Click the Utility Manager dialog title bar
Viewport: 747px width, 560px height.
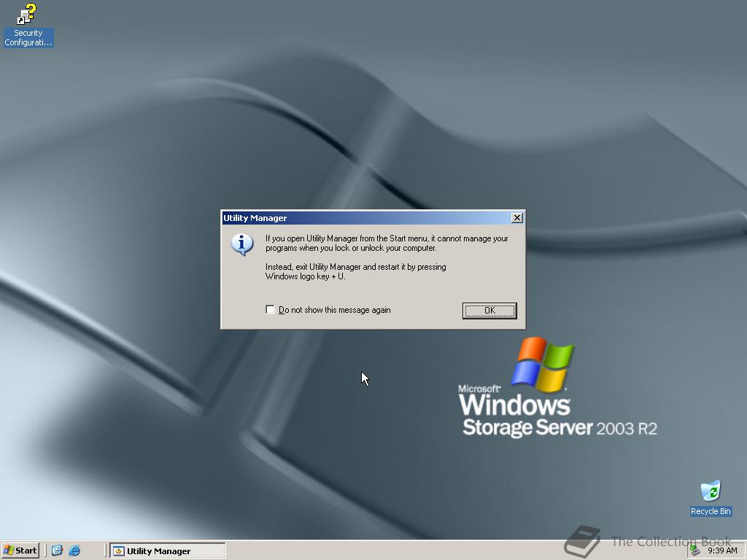point(366,217)
